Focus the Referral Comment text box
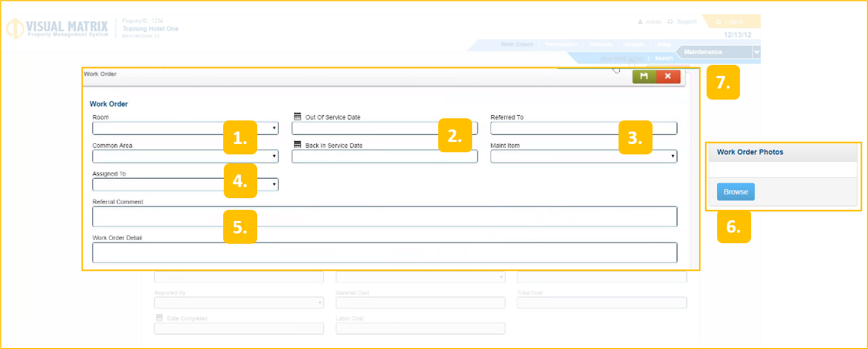The height and width of the screenshot is (349, 868). [384, 216]
